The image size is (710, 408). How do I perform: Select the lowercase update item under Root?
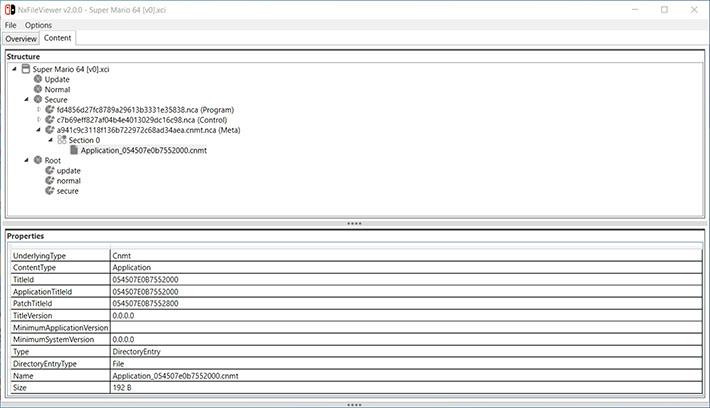click(x=68, y=171)
